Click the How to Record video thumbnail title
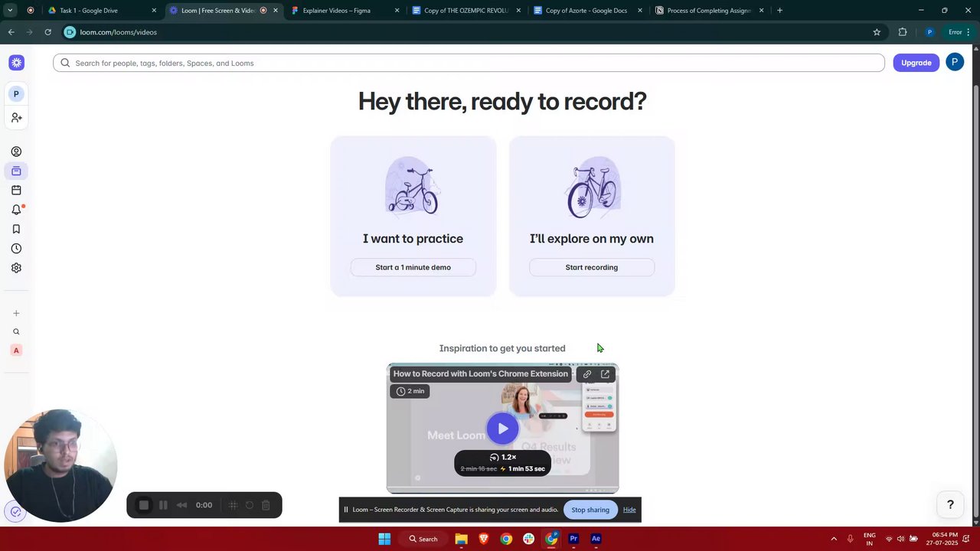 click(x=481, y=374)
